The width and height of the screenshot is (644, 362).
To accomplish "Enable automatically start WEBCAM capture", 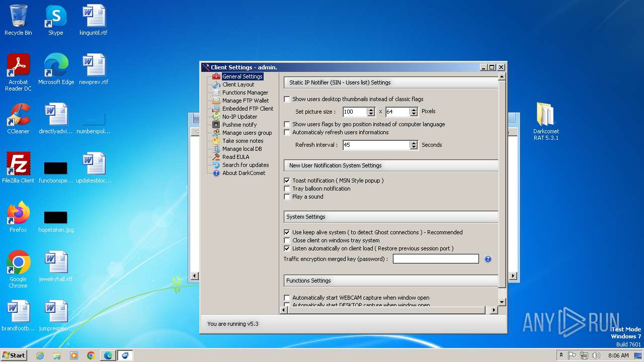I will (287, 298).
